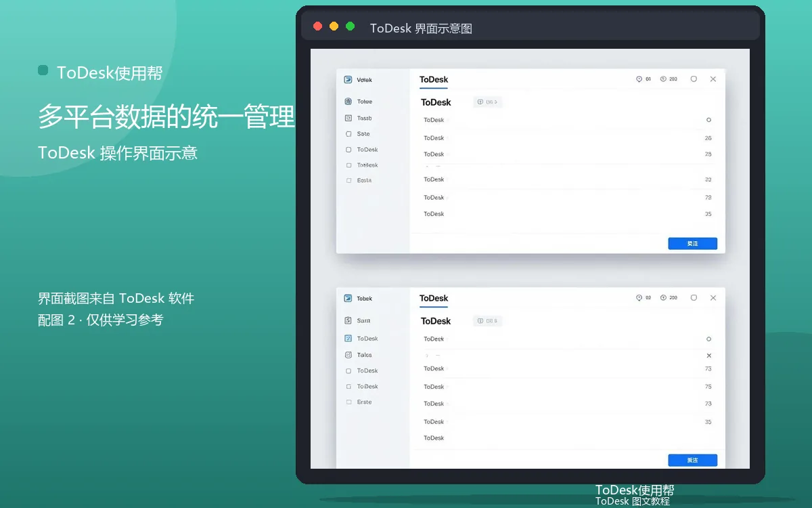Click the grey chip beside lower ToDesk heading

click(488, 321)
